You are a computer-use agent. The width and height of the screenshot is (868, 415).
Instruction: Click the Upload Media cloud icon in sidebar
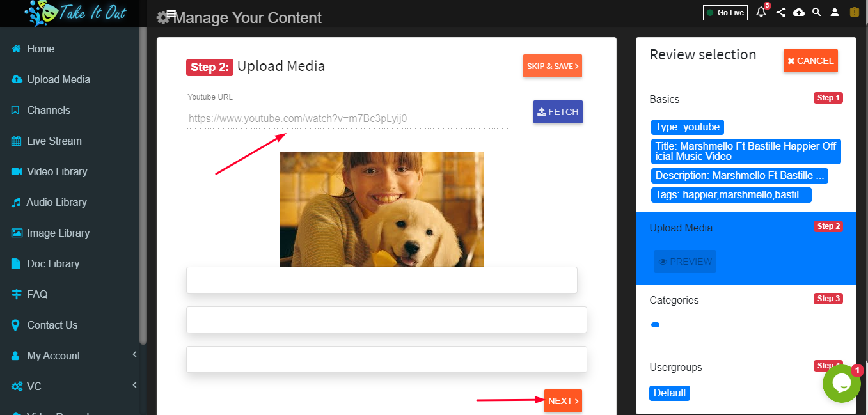click(x=17, y=79)
